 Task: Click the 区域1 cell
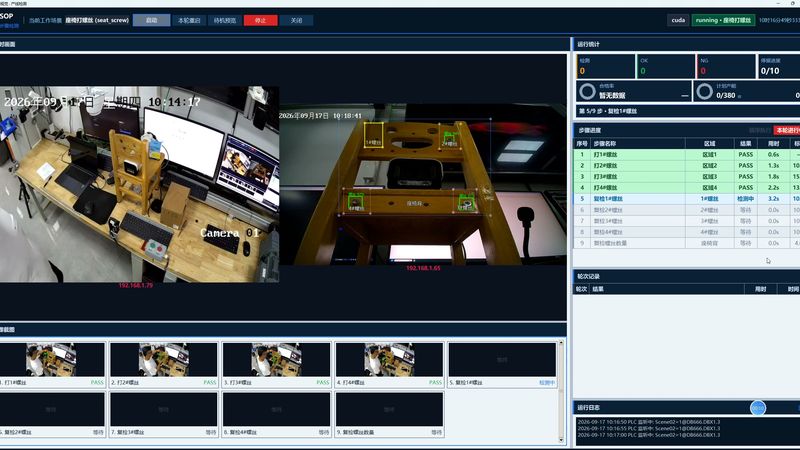[709, 154]
